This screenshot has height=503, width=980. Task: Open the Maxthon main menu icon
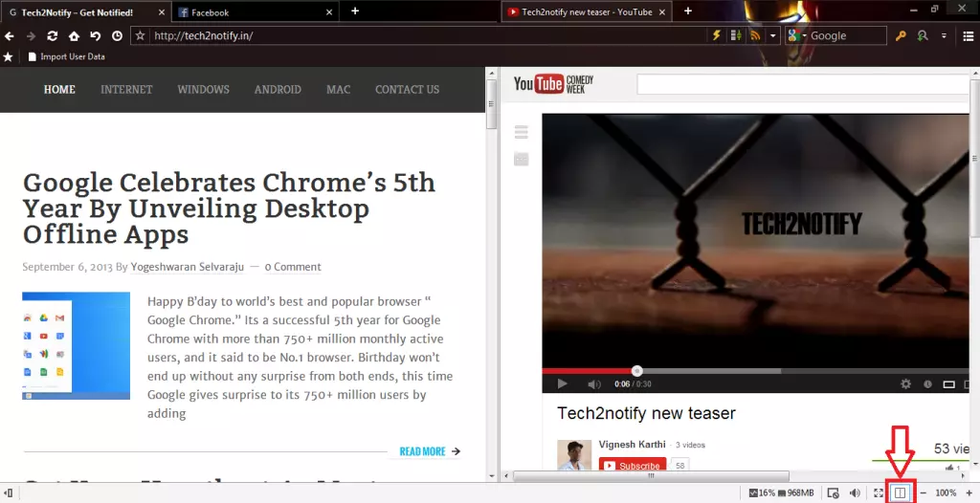[969, 35]
